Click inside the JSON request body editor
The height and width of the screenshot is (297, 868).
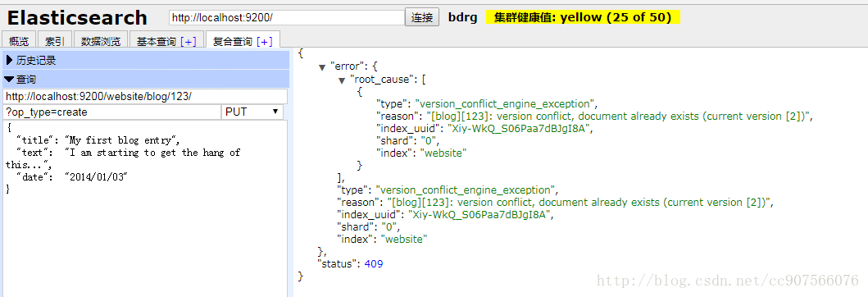pyautogui.click(x=145, y=208)
